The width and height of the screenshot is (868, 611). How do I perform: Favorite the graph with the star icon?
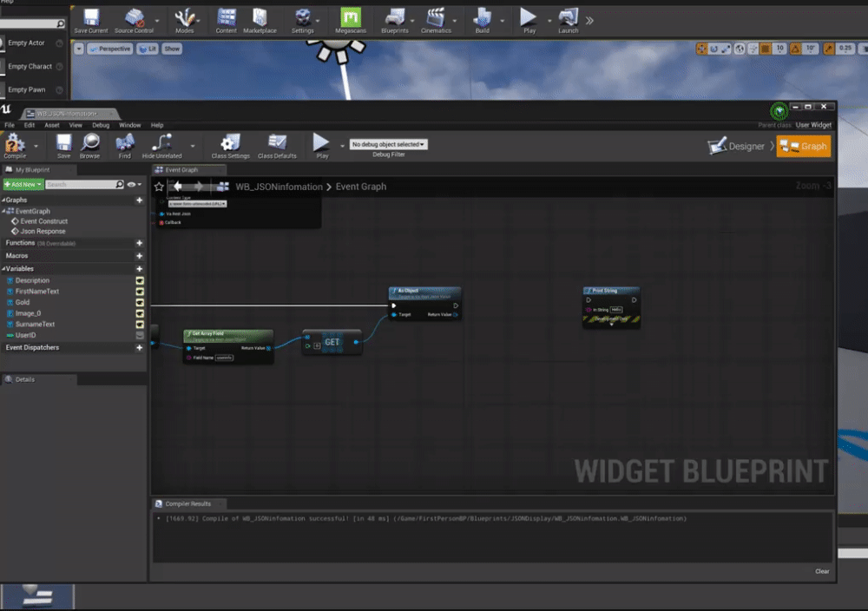[159, 187]
